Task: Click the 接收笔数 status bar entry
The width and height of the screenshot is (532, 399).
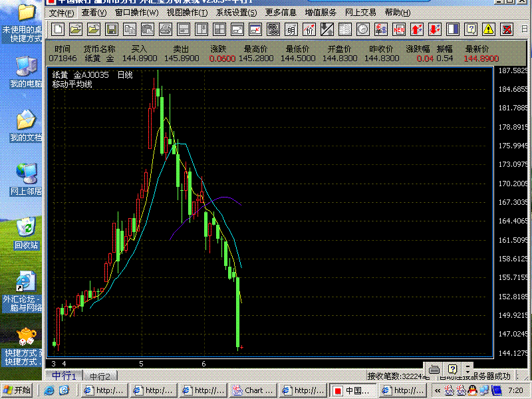Action: tap(397, 376)
